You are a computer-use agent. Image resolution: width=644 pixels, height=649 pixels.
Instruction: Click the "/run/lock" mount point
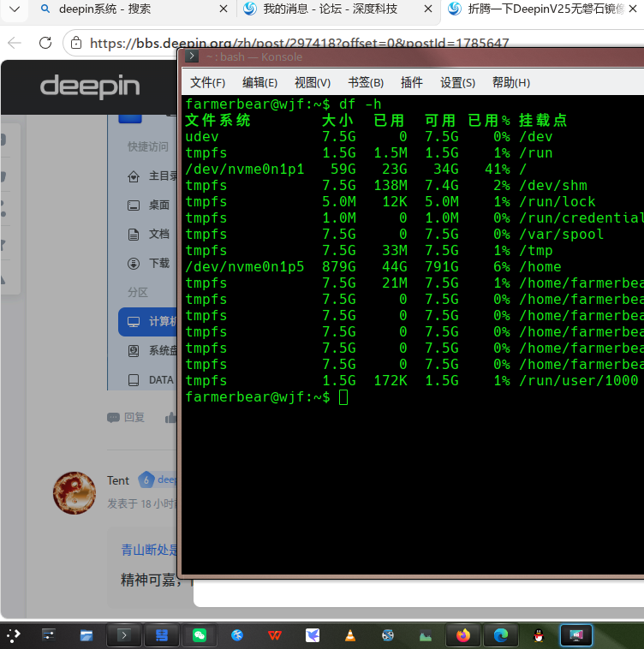558,202
